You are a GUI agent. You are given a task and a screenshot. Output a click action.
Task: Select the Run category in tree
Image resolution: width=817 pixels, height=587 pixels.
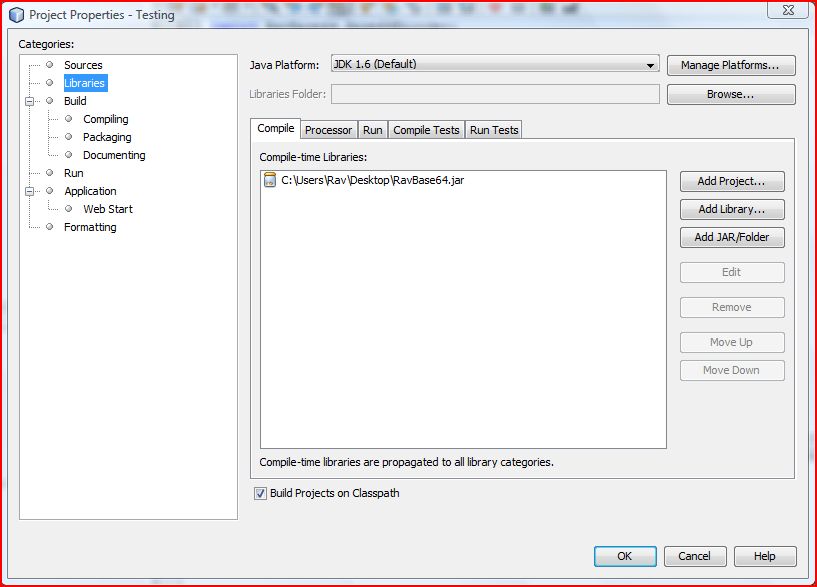(x=74, y=173)
